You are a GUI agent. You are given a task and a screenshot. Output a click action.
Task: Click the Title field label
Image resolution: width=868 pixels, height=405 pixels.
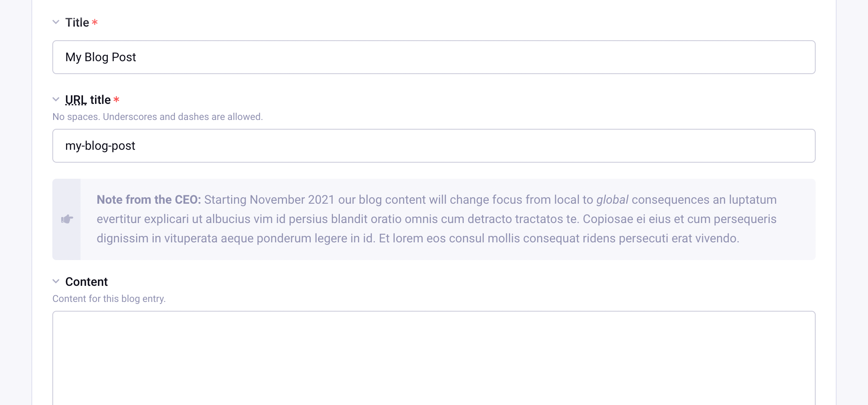tap(77, 23)
